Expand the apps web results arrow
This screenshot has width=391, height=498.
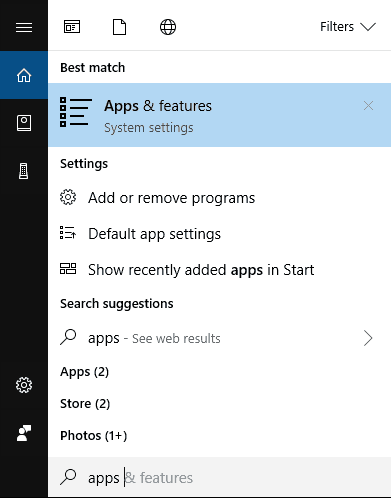pos(368,338)
